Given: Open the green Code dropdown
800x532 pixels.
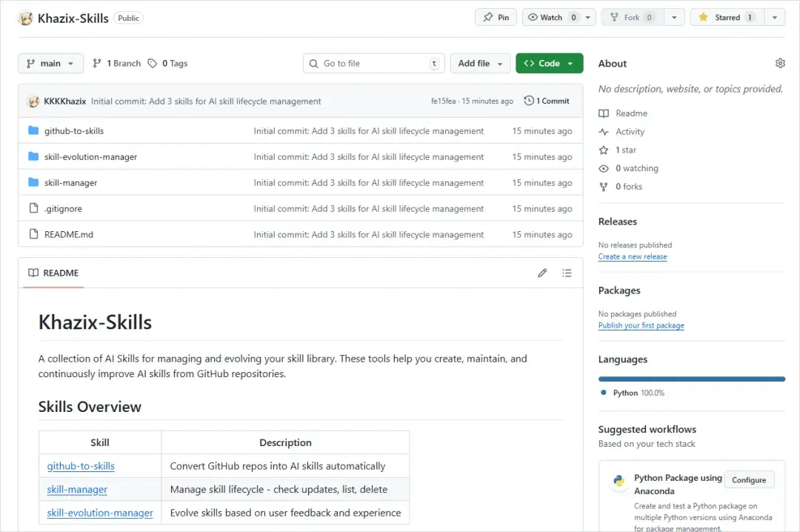Looking at the screenshot, I should 549,64.
